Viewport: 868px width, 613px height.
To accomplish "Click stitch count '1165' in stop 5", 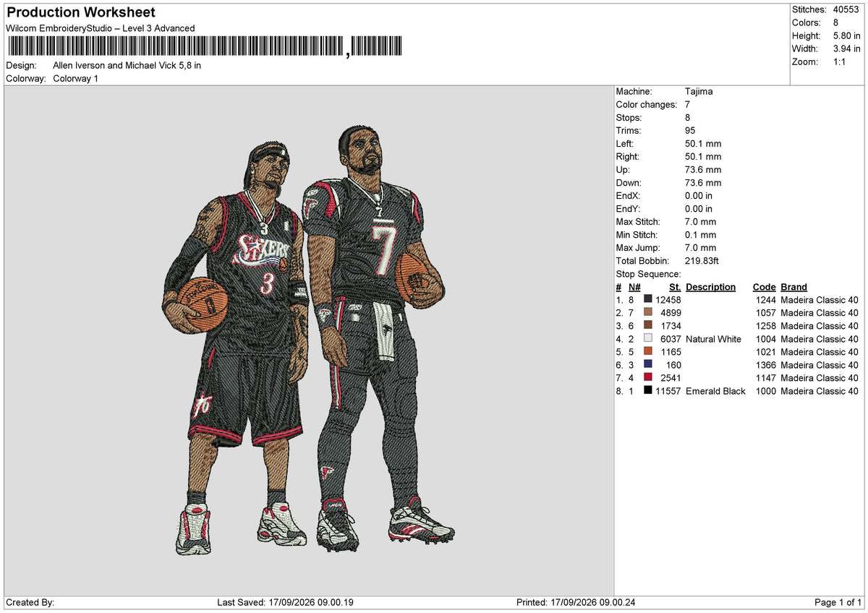I will coord(671,352).
